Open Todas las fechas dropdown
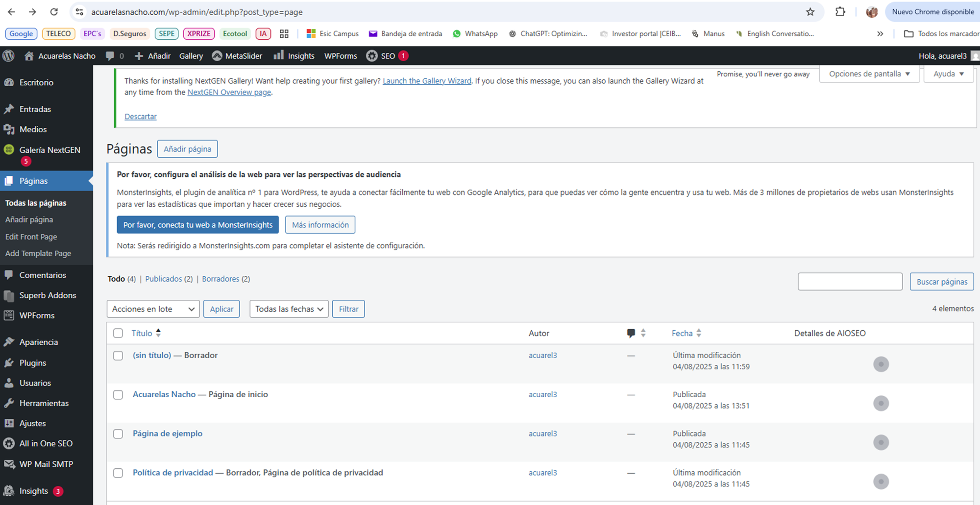Image resolution: width=980 pixels, height=505 pixels. click(x=289, y=309)
